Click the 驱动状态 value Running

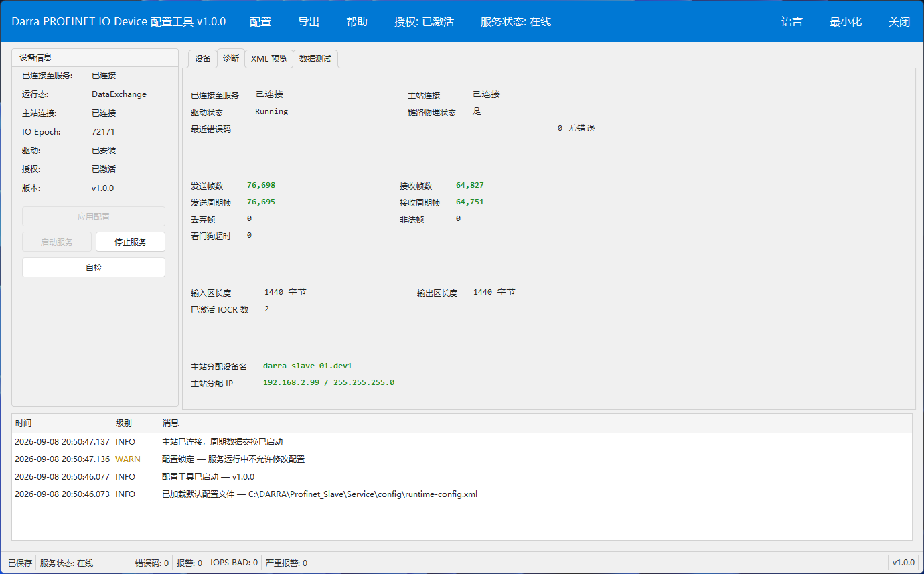click(272, 111)
